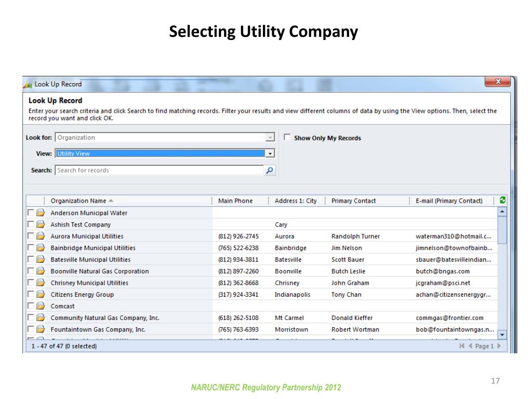Viewport: 532px width, 399px height.
Task: Click primary contact Tony Chan
Action: [x=346, y=295]
